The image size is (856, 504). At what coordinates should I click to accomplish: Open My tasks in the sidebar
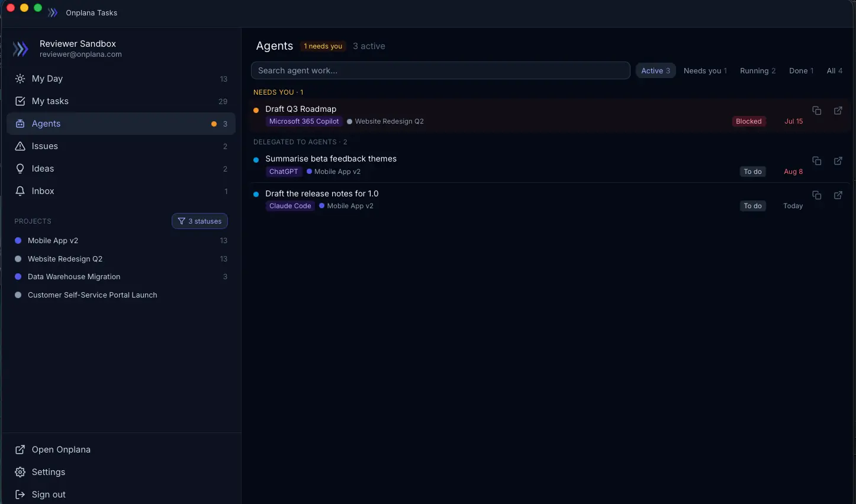tap(121, 101)
